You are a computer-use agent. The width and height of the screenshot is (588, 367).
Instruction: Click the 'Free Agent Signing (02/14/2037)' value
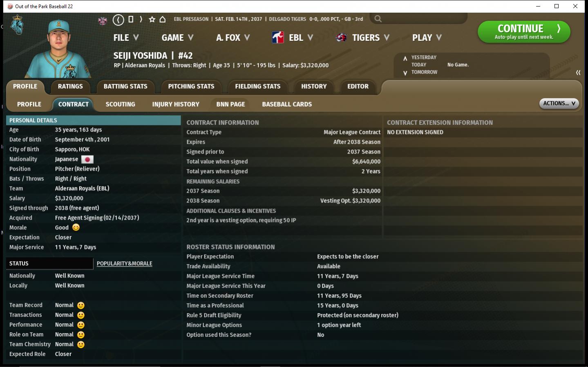tap(97, 218)
